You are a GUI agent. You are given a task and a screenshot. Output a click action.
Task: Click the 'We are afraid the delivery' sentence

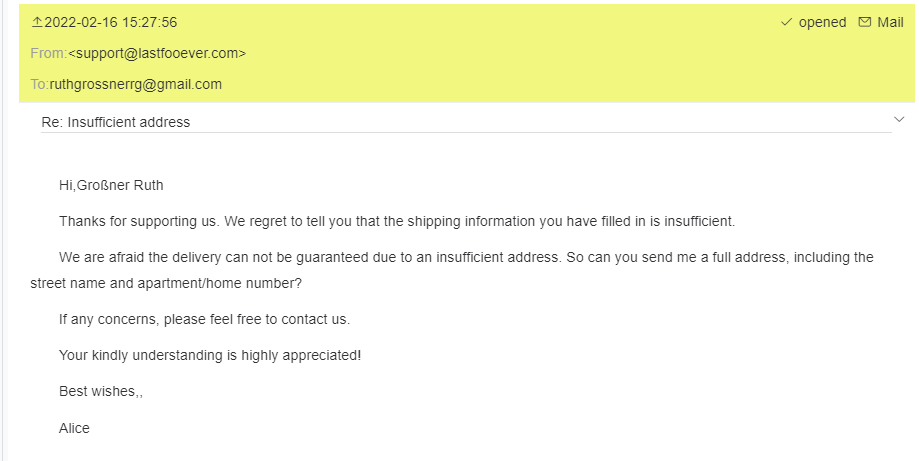466,257
